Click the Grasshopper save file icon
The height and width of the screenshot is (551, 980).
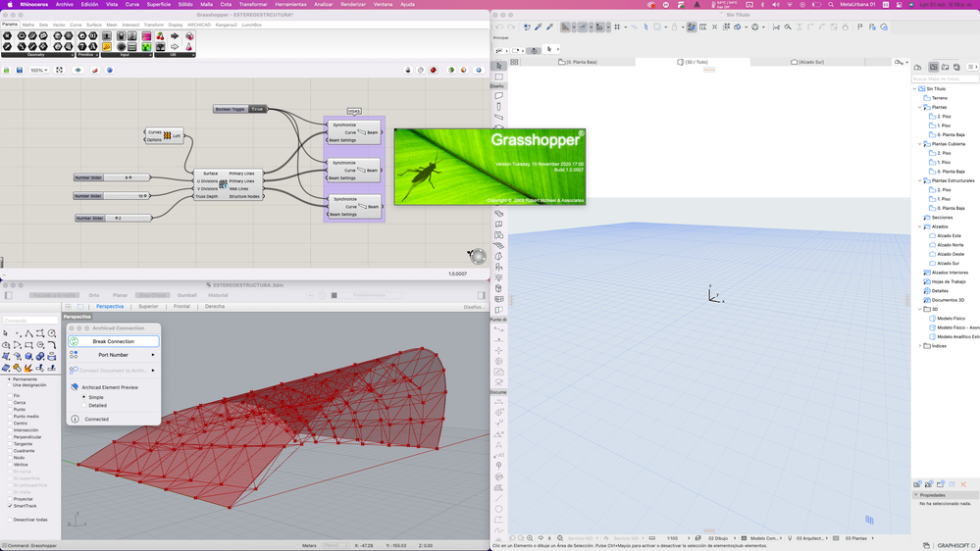(20, 71)
